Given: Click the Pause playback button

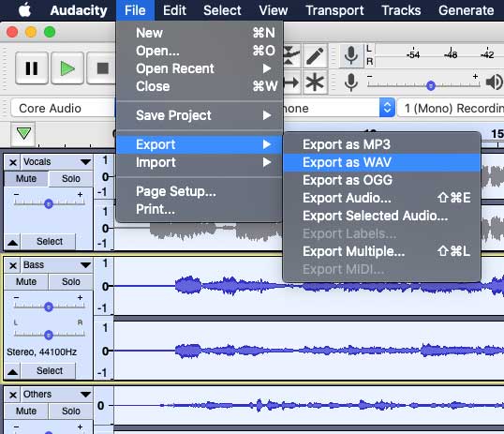Looking at the screenshot, I should click(x=32, y=68).
